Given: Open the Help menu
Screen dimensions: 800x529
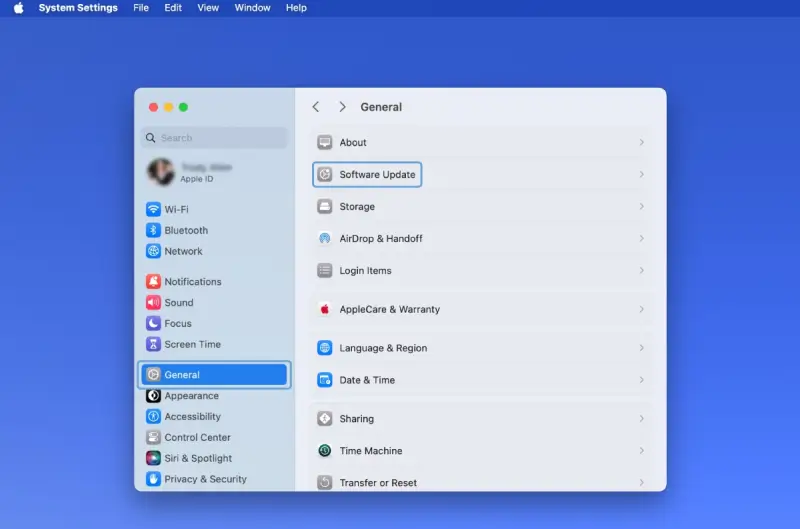Looking at the screenshot, I should pyautogui.click(x=296, y=8).
